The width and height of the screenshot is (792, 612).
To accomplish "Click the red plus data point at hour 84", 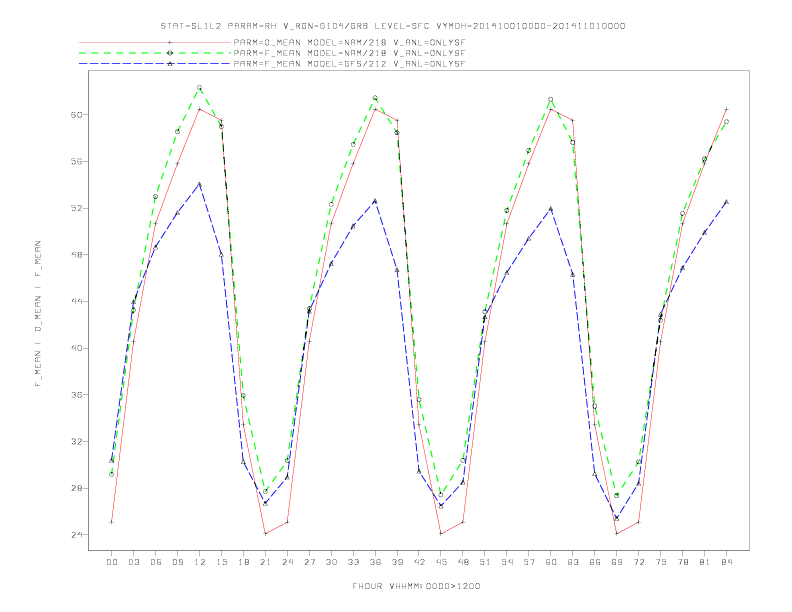I will (726, 109).
